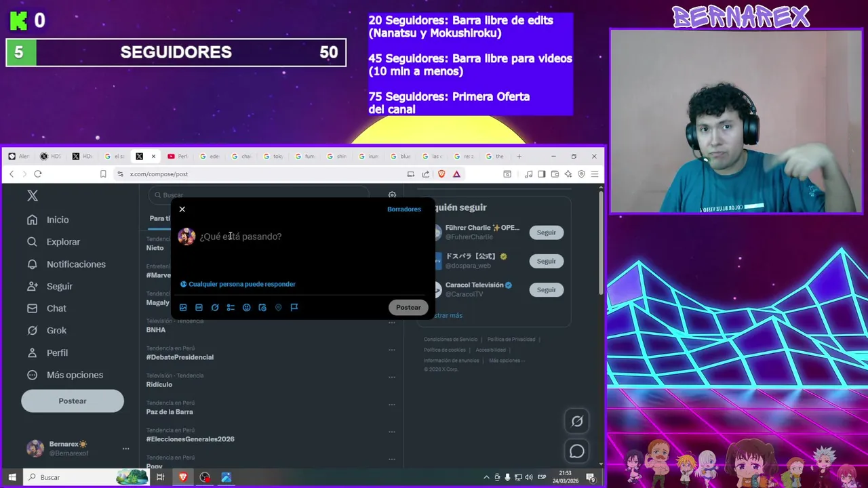Open Política de Privacidad link
The width and height of the screenshot is (868, 488).
[511, 340]
